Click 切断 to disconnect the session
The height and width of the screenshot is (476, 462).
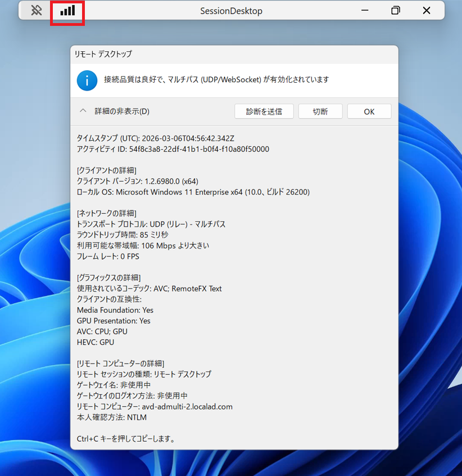(x=320, y=111)
